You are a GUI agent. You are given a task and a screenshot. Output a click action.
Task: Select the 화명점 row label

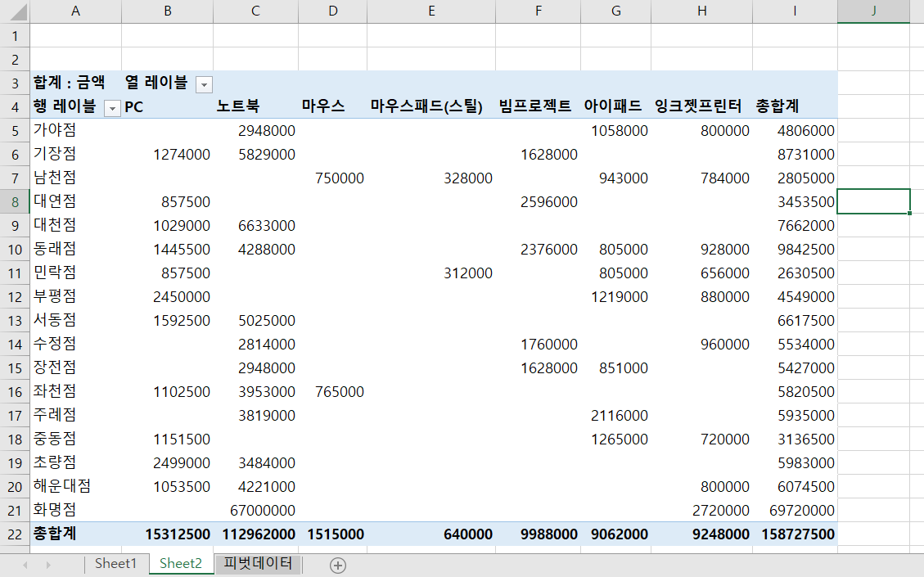tap(75, 511)
